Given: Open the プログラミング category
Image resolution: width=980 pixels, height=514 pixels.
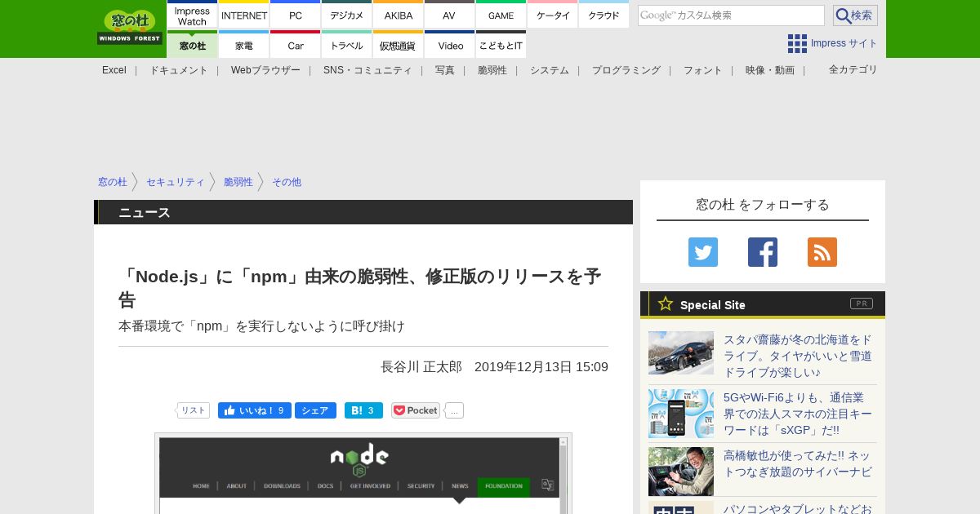Looking at the screenshot, I should click(626, 70).
